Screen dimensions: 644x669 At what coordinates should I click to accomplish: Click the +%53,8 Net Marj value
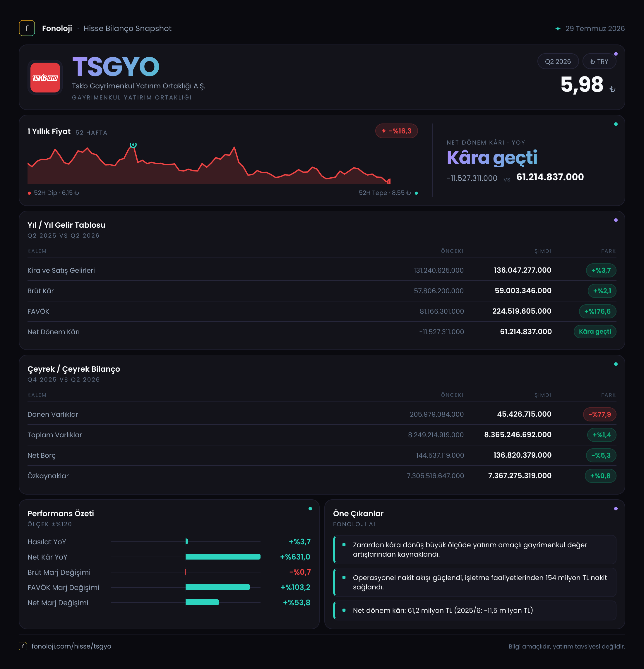[x=297, y=603]
